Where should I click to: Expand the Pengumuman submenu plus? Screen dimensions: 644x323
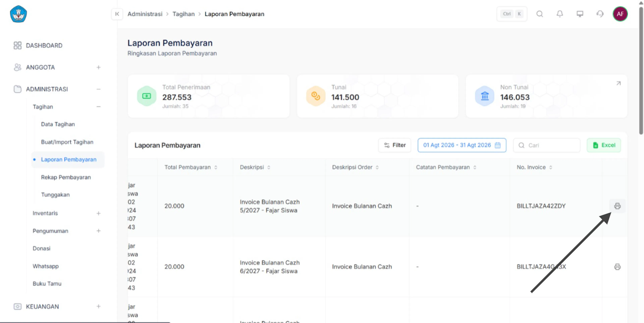(x=98, y=231)
